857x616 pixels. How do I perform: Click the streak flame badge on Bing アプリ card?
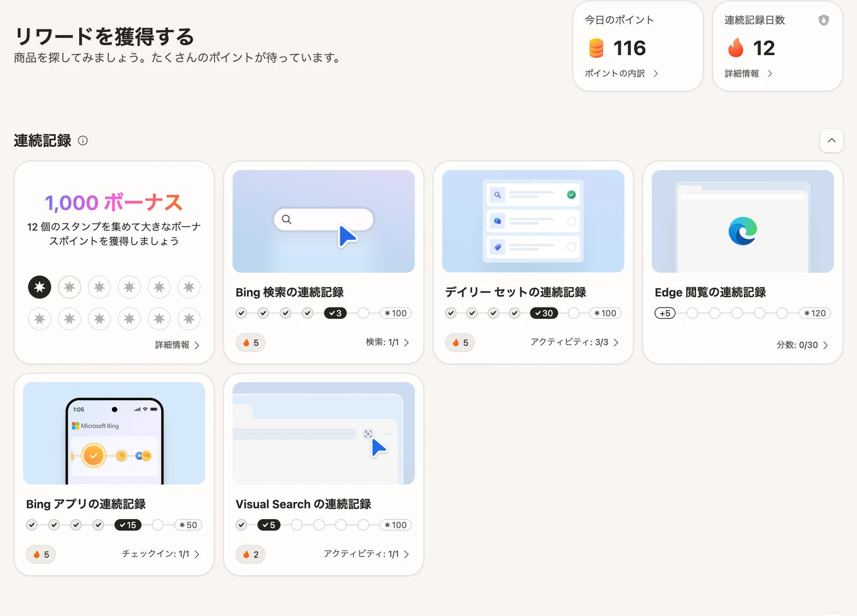click(x=41, y=554)
